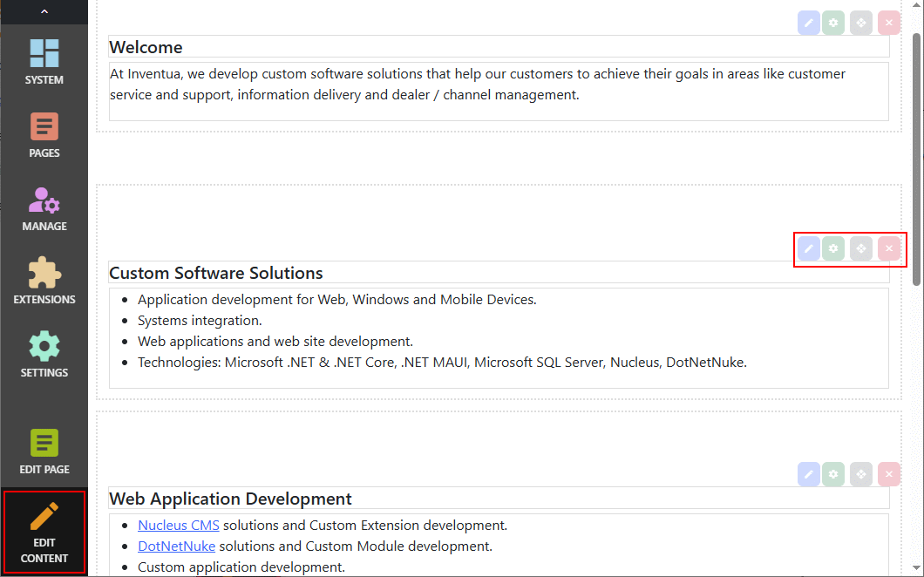Open the Extensions panel
This screenshot has width=924, height=577.
[x=44, y=282]
